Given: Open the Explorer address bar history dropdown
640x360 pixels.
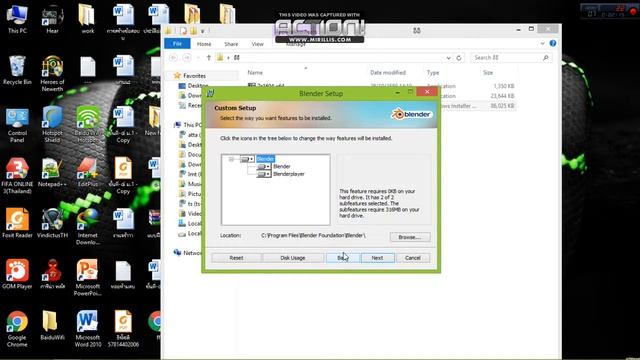Looking at the screenshot, I should [x=449, y=58].
